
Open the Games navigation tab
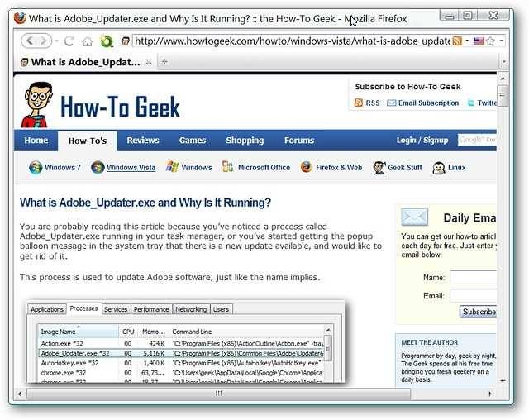193,141
